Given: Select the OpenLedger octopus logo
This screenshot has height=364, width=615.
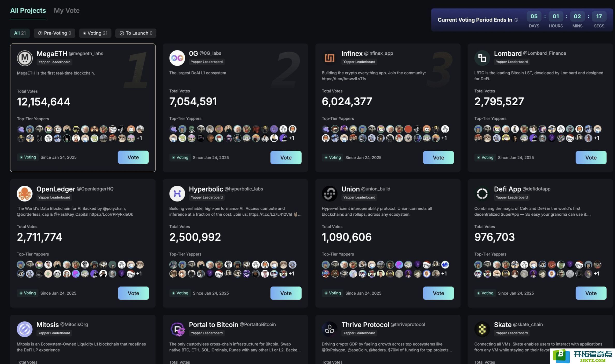Looking at the screenshot, I should (x=25, y=193).
